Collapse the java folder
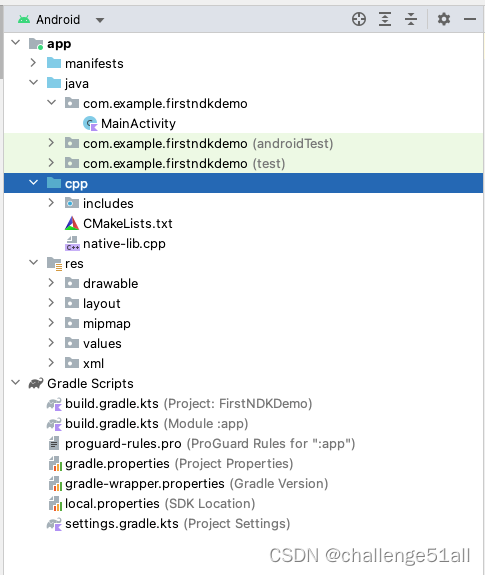Image resolution: width=485 pixels, height=575 pixels. point(33,83)
